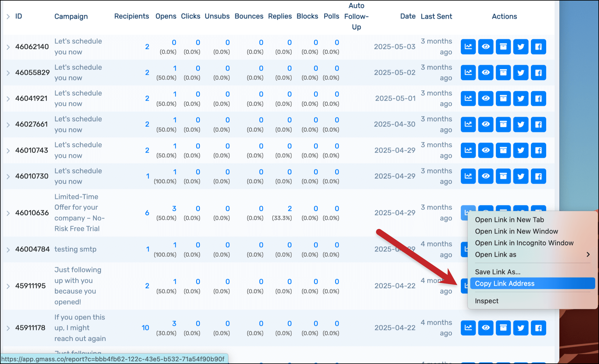599x364 pixels.
Task: Share campaign 46027661 on Twitter
Action: click(521, 124)
